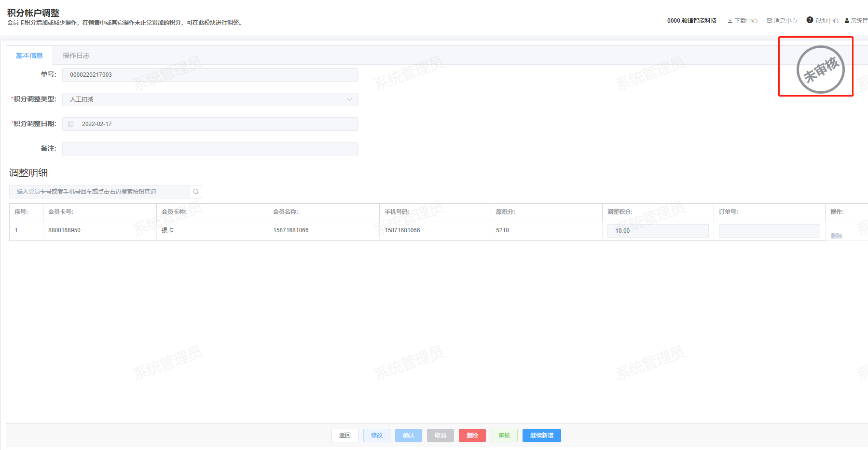
Task: Click card number 8800168950
Action: 64,230
